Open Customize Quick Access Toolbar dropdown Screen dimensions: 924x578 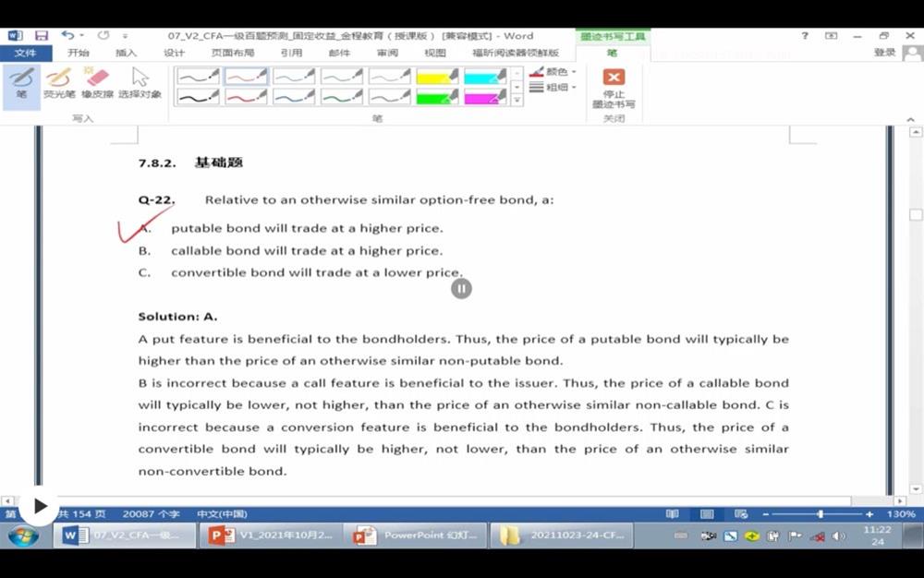[x=125, y=36]
